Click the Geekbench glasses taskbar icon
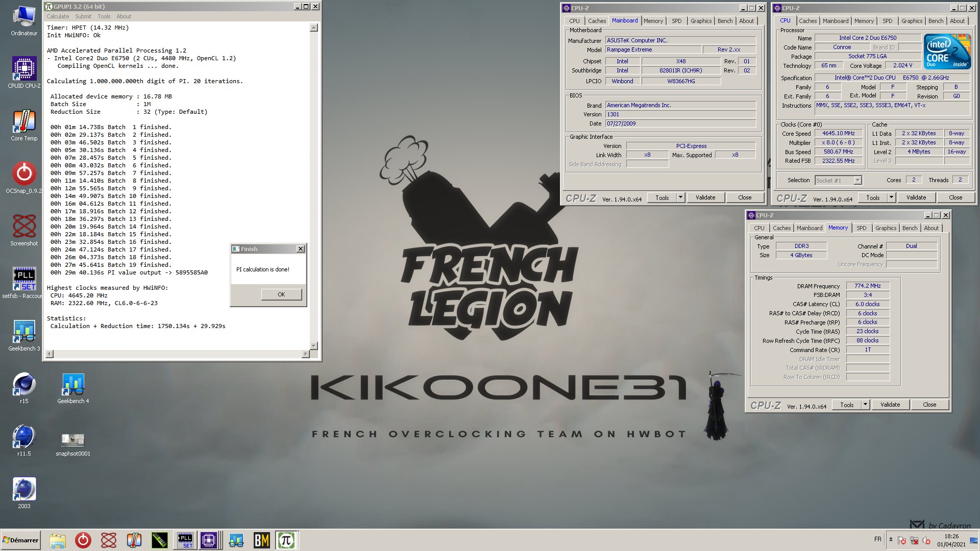The image size is (980, 551). [236, 540]
